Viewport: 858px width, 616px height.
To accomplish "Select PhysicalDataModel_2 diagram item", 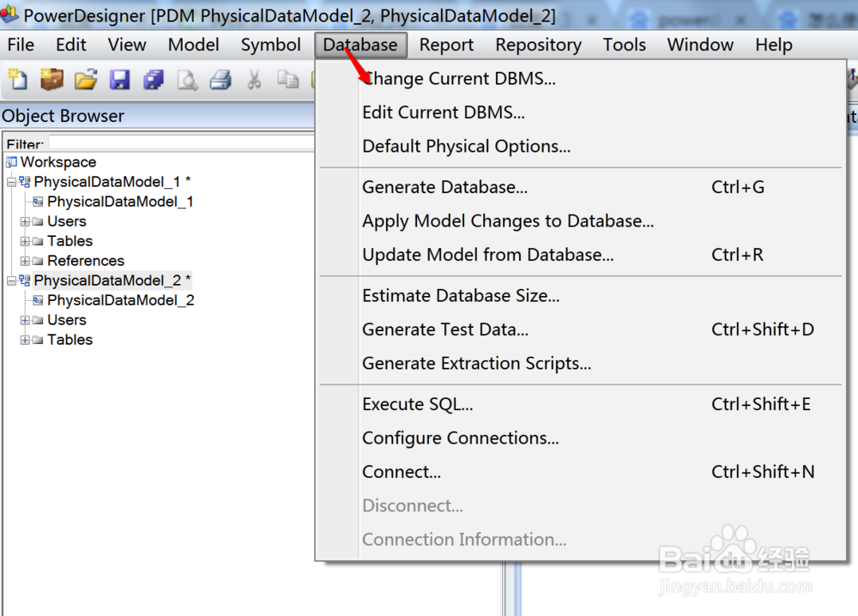I will point(121,300).
